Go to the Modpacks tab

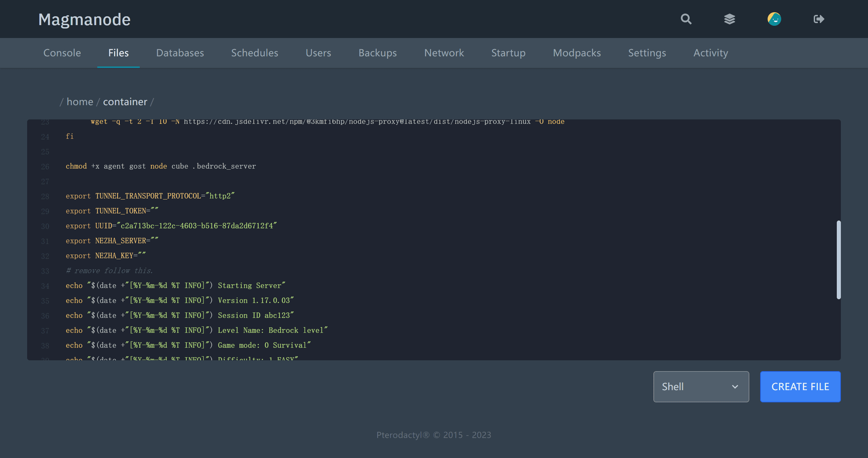577,53
